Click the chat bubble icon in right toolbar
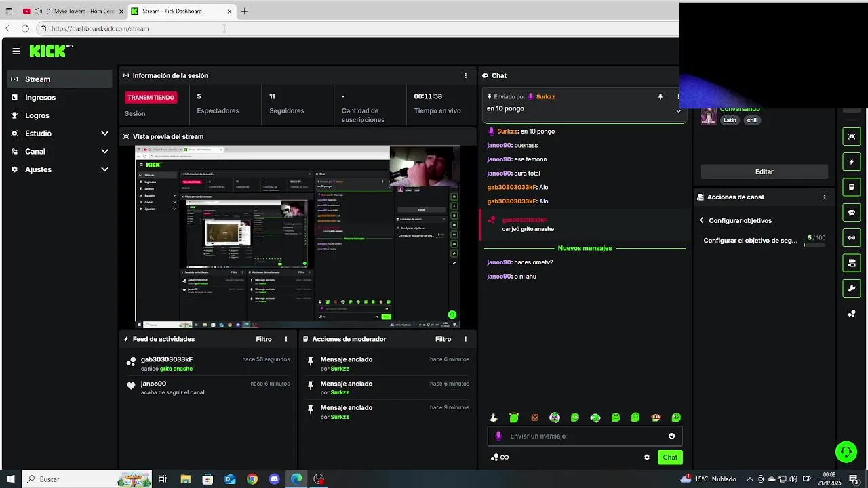Viewport: 868px width, 488px height. pos(852,212)
